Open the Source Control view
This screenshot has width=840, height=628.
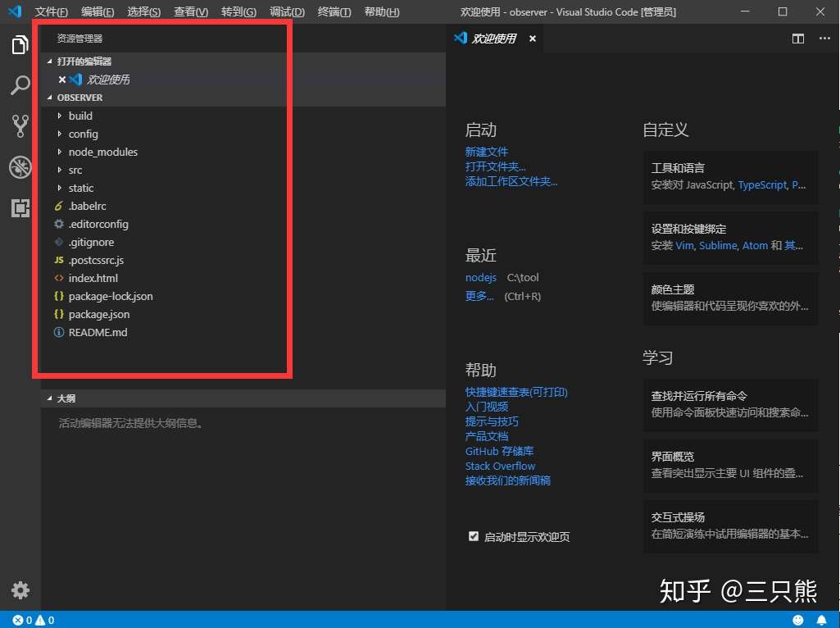point(20,126)
